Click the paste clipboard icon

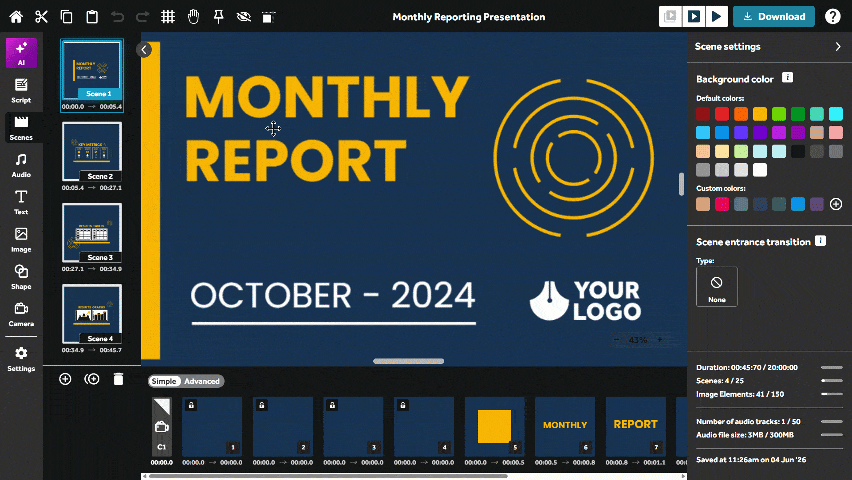[92, 17]
